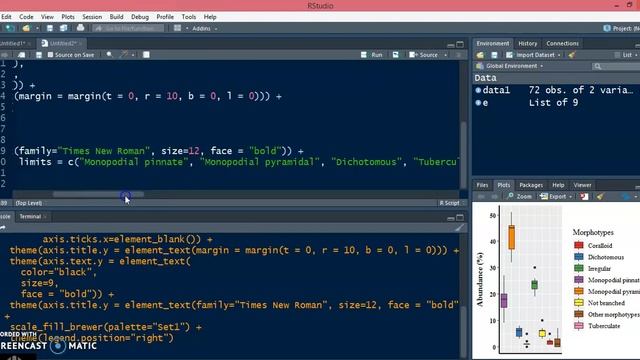Open the Profile menu
Image resolution: width=640 pixels, height=360 pixels.
[165, 17]
